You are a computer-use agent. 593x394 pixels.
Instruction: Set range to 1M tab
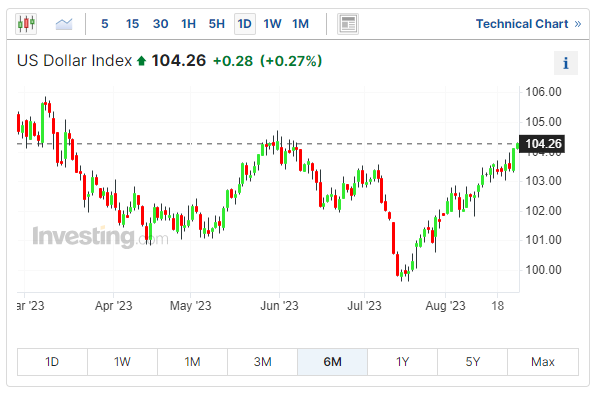pos(192,362)
